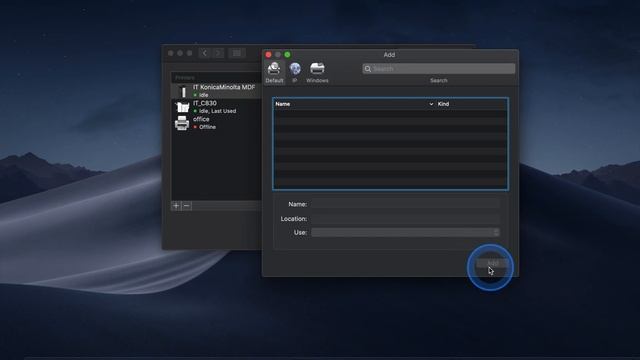Select the offline office printer
Image resolution: width=640 pixels, height=360 pixels.
coord(216,123)
